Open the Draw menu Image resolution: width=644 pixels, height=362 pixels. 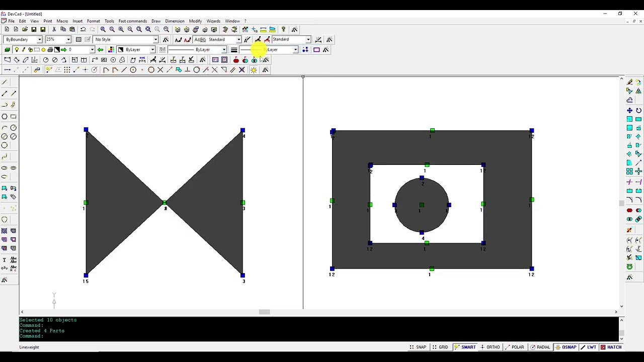(x=156, y=21)
